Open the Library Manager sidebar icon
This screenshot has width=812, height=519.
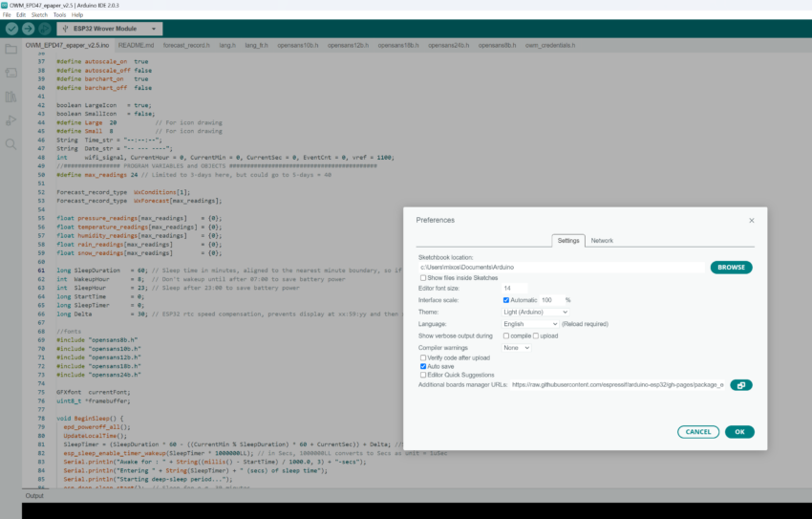click(x=11, y=97)
